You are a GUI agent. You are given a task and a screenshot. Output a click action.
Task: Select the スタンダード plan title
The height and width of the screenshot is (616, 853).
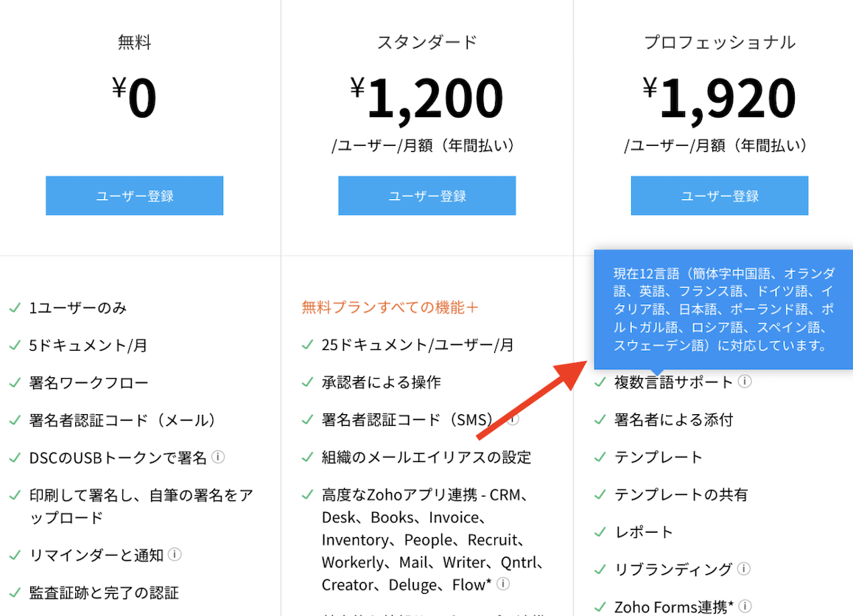tap(426, 43)
